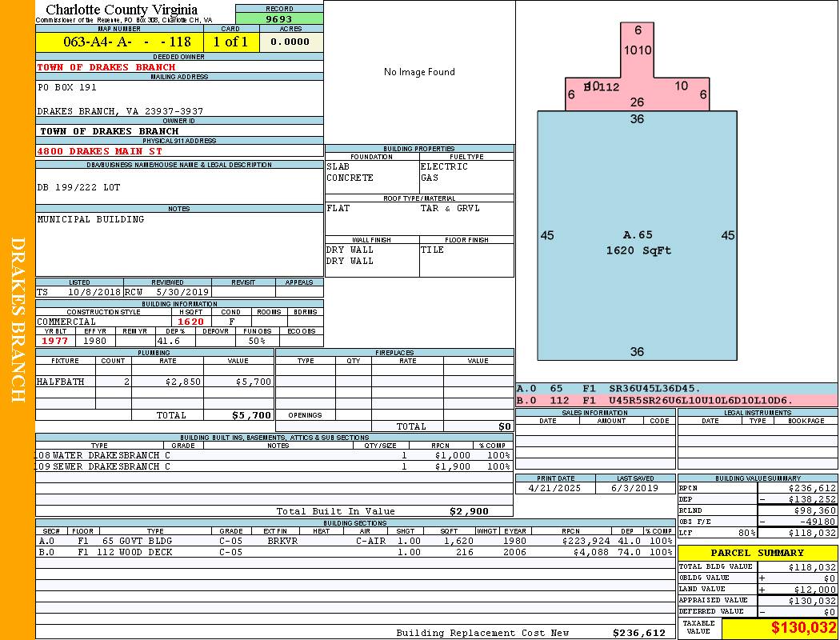Open the 4800 DRAKES MAIN ST address
Viewport: 840px width, 640px height.
click(99, 150)
